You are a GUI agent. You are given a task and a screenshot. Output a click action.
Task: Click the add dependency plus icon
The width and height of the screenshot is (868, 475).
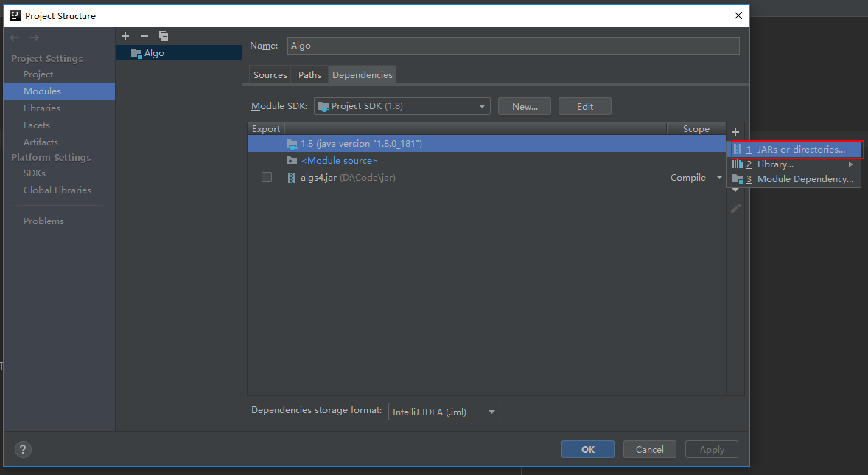click(x=735, y=132)
